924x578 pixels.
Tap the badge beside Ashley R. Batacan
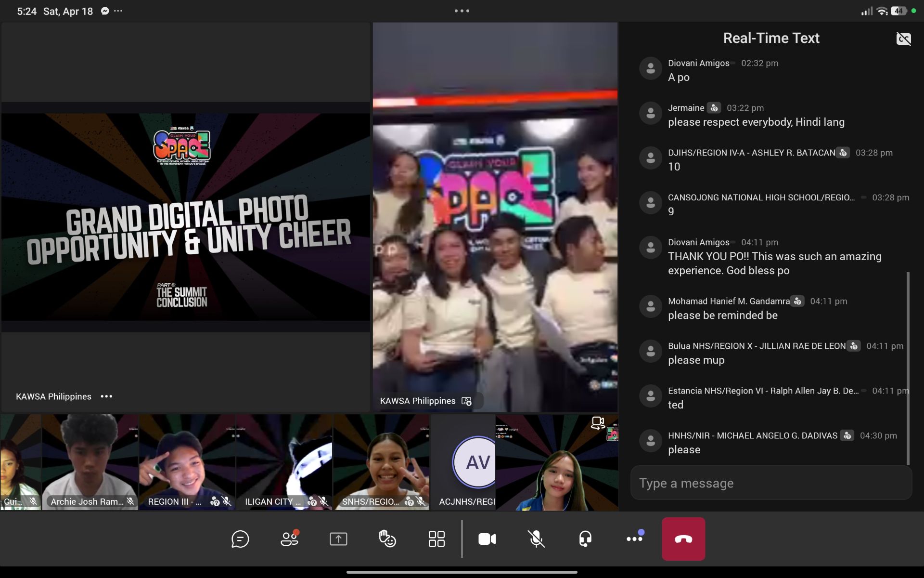[x=843, y=153]
